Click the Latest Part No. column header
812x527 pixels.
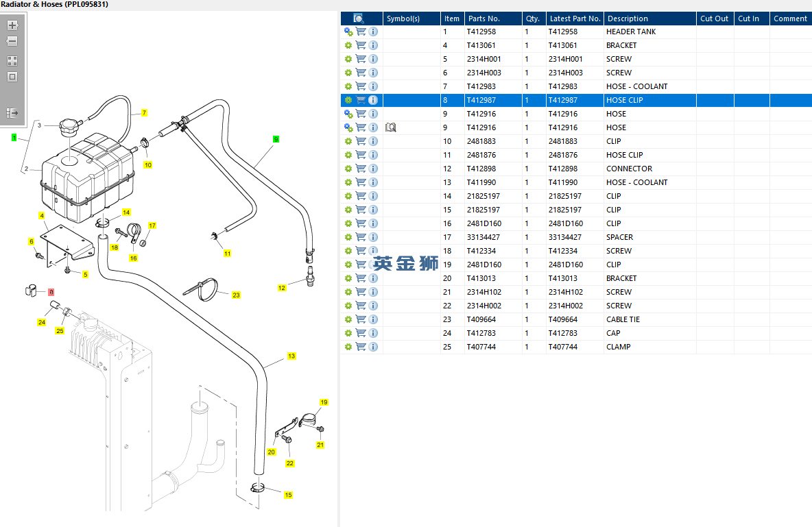coord(575,19)
